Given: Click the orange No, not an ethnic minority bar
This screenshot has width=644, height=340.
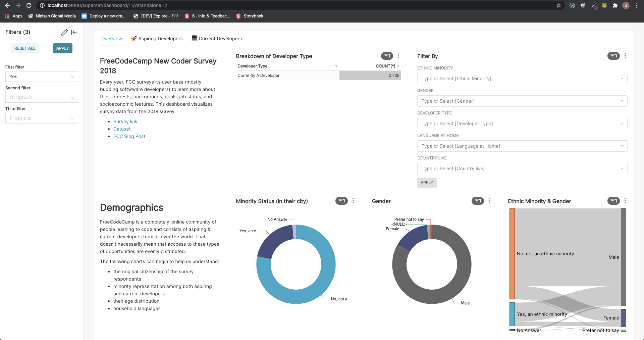Looking at the screenshot, I should [x=512, y=254].
